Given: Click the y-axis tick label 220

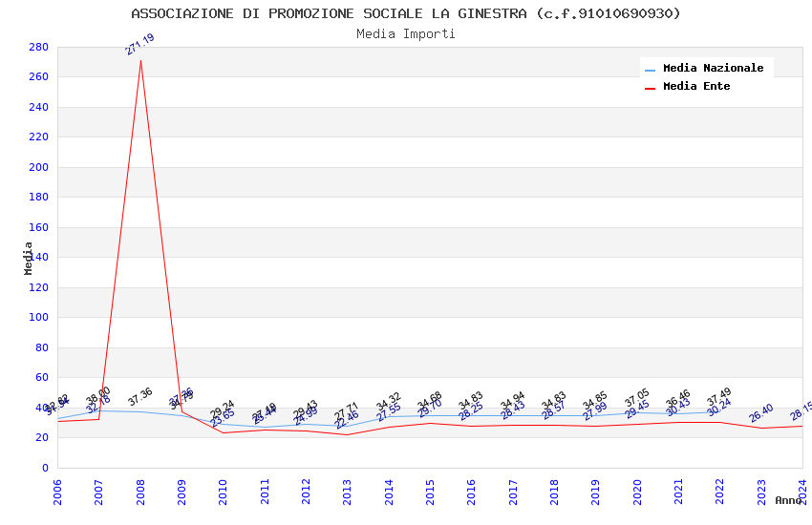Looking at the screenshot, I should 39,137.
